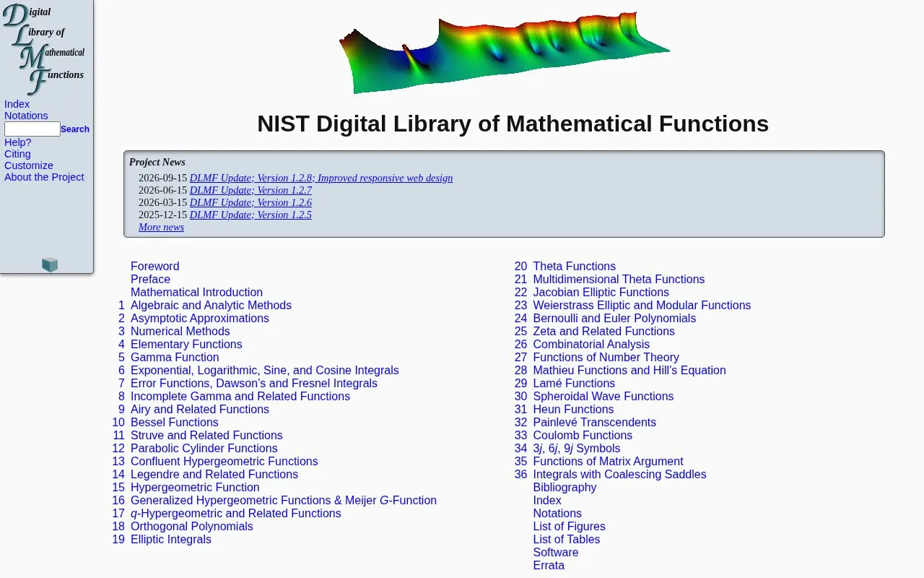Open chapter 20 Theta Functions
924x578 pixels.
pyautogui.click(x=574, y=266)
